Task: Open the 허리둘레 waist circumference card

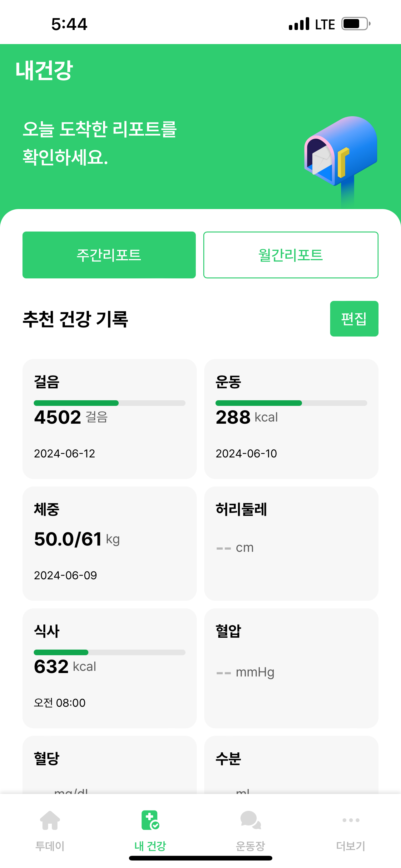Action: pos(291,543)
